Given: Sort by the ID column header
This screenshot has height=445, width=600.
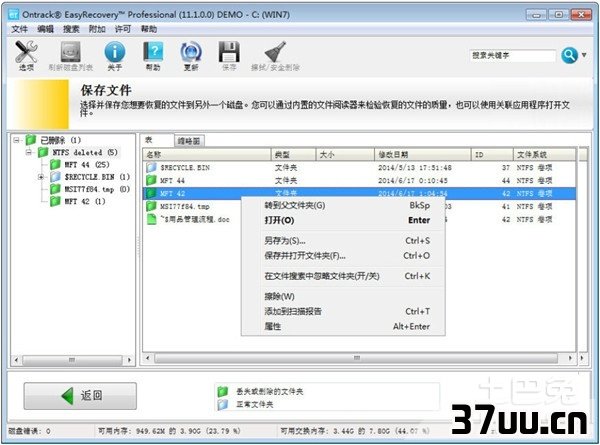Looking at the screenshot, I should [x=492, y=155].
